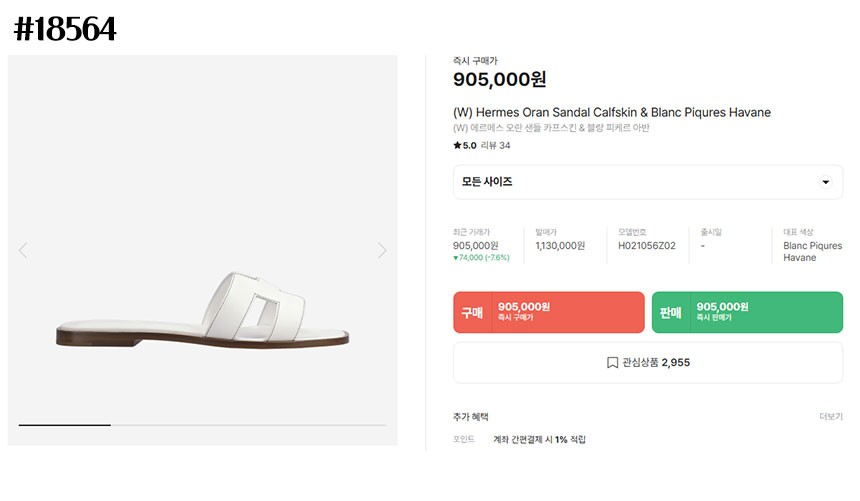Select the model number H021056Z02
860x501 pixels.
pos(646,246)
